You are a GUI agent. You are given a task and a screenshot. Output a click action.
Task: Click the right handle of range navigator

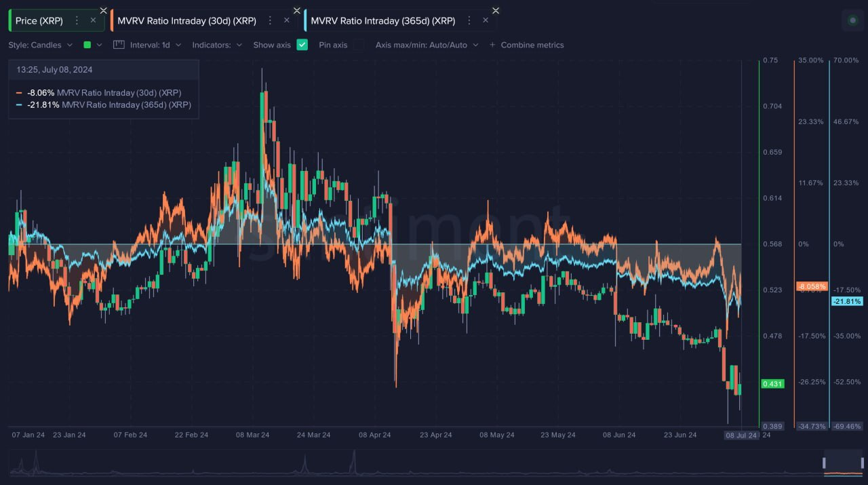(862, 463)
